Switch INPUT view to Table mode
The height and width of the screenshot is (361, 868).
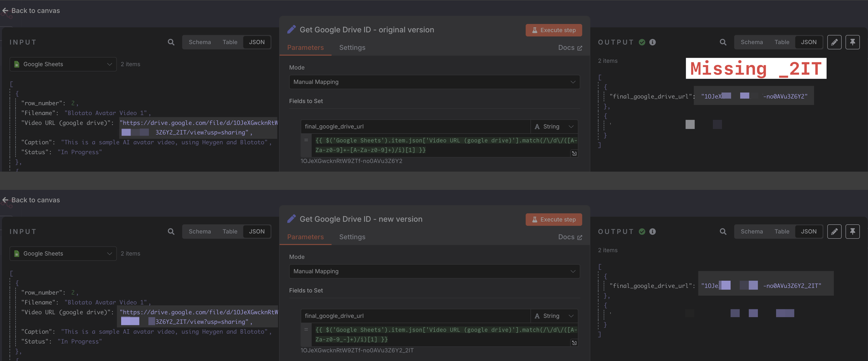point(230,42)
